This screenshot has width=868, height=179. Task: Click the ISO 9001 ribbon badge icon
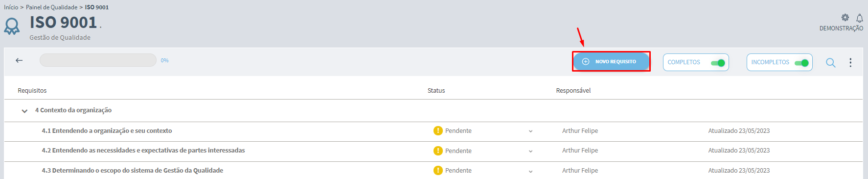(12, 26)
